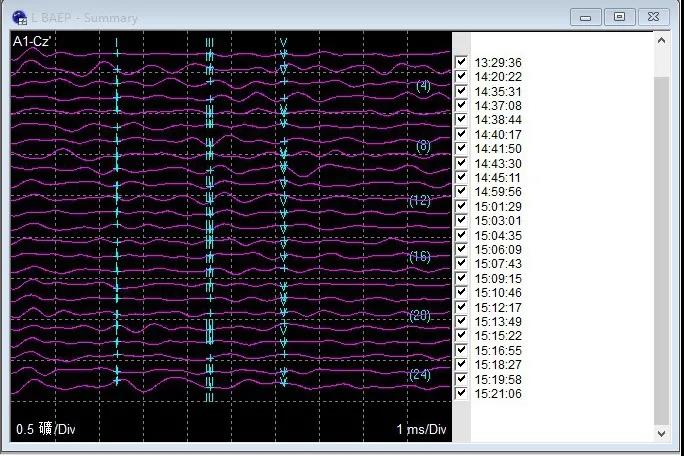Maximize the BAEP Summary window
684x456 pixels.
point(619,17)
